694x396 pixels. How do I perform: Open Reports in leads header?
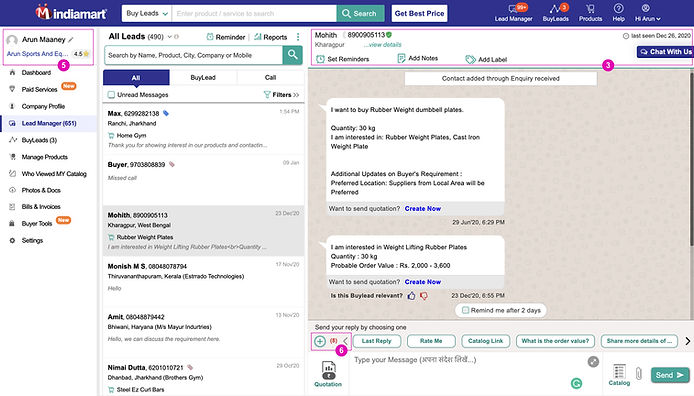coord(270,37)
